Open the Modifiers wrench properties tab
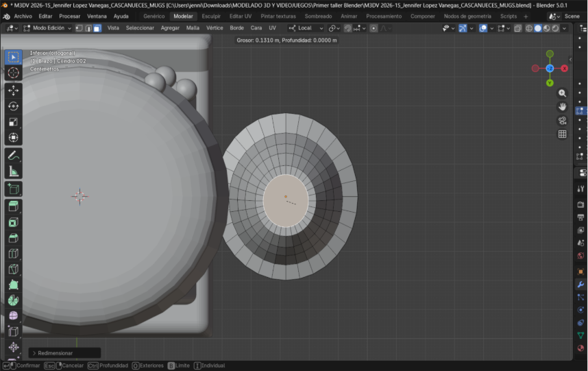Image resolution: width=588 pixels, height=371 pixels. pos(580,284)
